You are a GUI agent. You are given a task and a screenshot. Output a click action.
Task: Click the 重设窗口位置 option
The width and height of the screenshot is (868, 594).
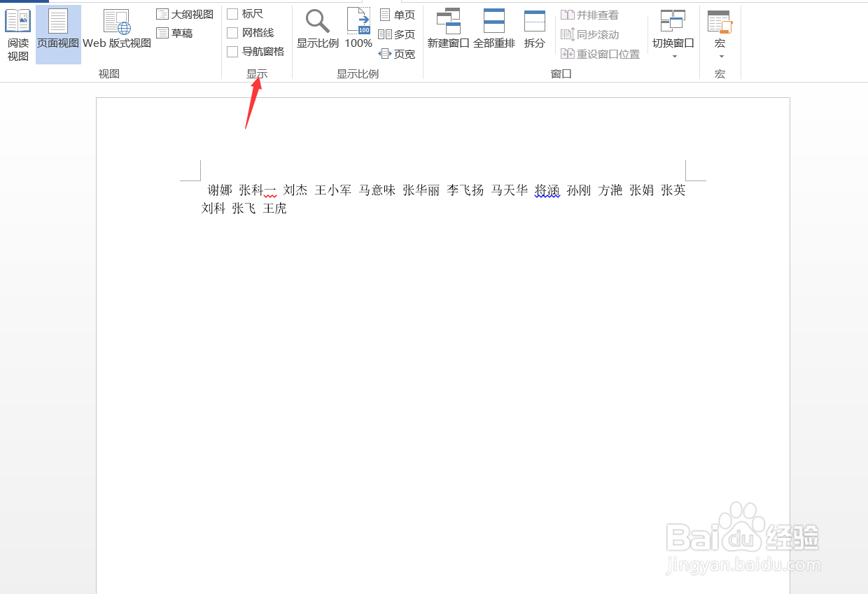[x=600, y=52]
